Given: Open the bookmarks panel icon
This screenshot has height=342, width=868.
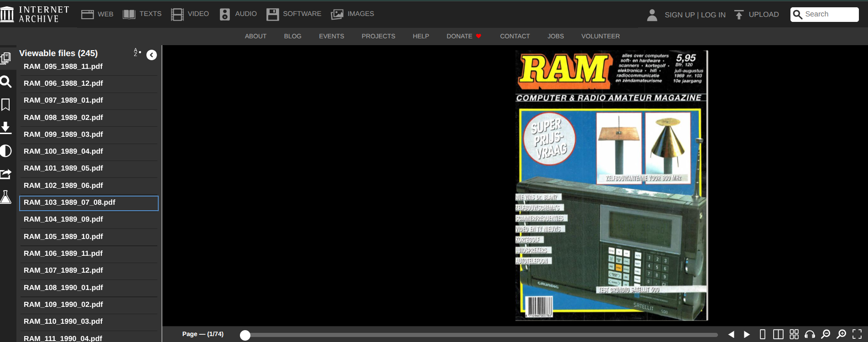Looking at the screenshot, I should click(x=6, y=105).
